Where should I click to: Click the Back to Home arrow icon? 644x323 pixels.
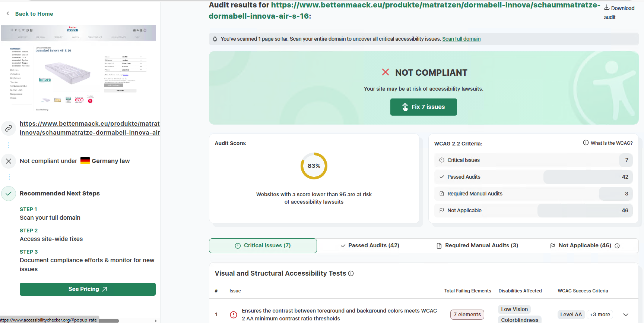tap(8, 14)
